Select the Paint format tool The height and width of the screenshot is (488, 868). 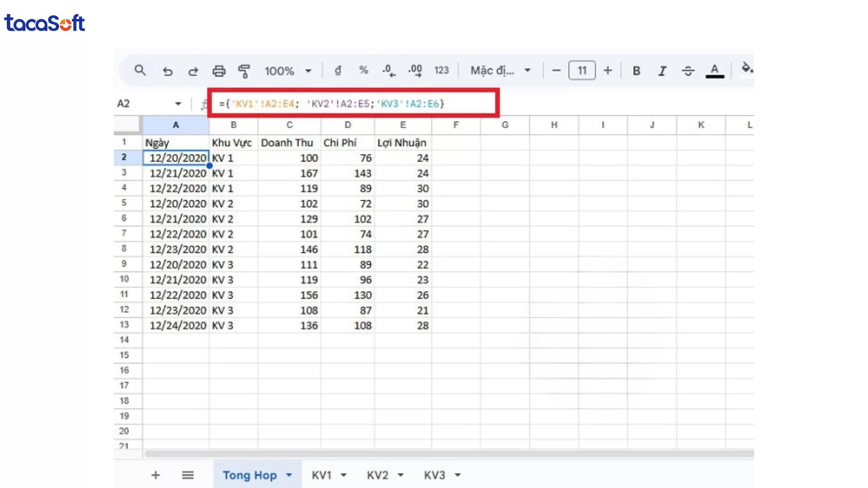tap(244, 70)
